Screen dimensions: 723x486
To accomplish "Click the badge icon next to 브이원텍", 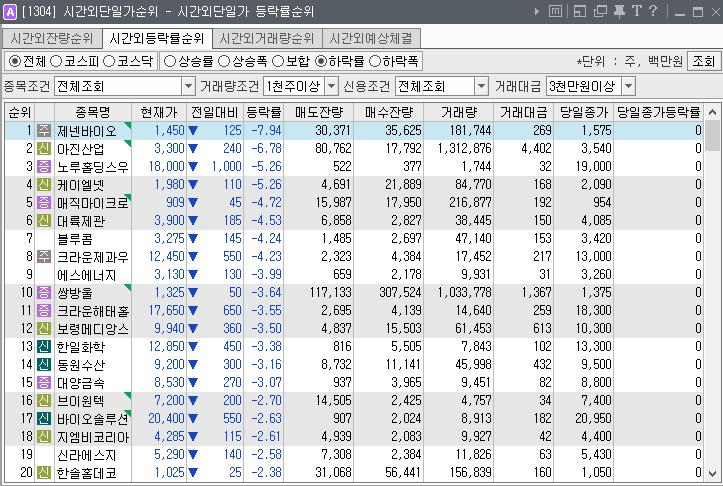I will point(44,400).
